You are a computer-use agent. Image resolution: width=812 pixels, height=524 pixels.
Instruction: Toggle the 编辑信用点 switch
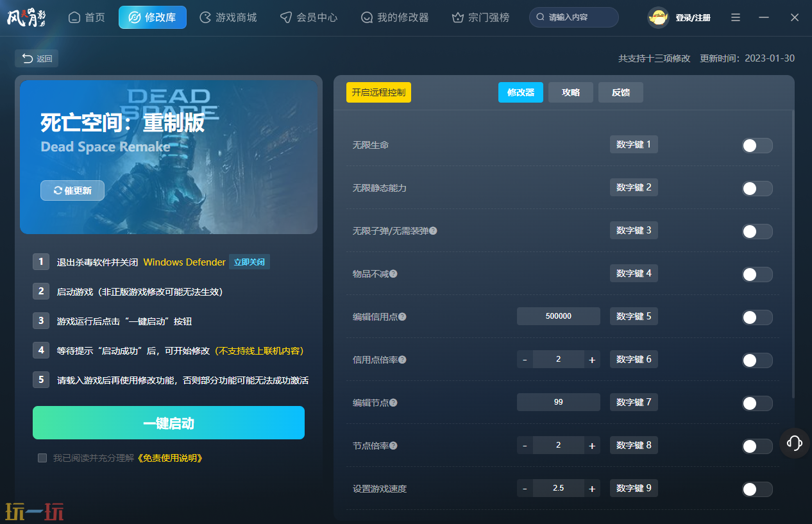pyautogui.click(x=757, y=317)
